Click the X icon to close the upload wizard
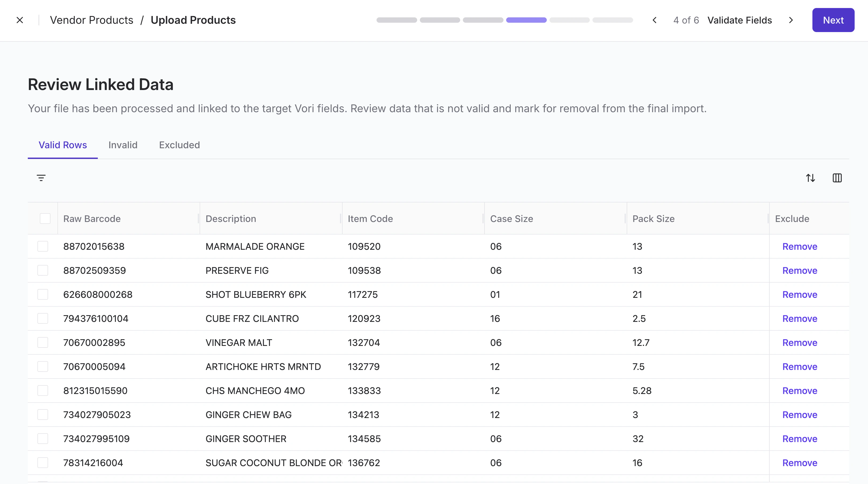This screenshot has height=484, width=868. (20, 20)
